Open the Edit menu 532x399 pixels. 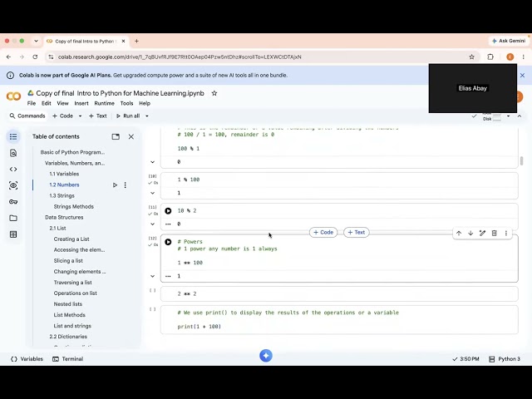click(47, 103)
